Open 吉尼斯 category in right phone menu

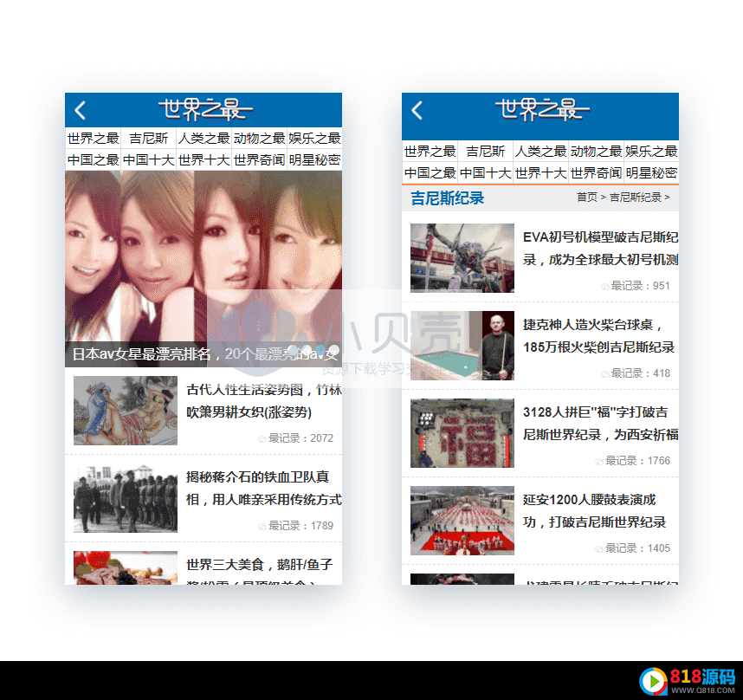pyautogui.click(x=485, y=152)
